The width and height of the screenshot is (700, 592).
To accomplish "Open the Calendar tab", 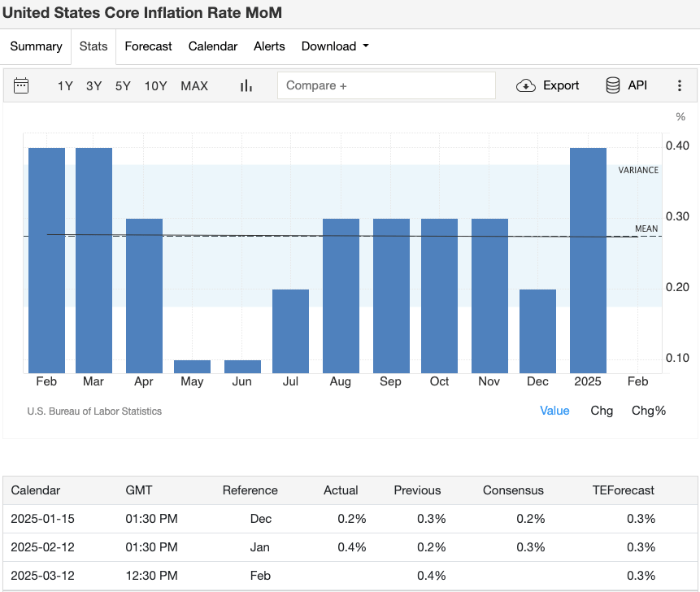I will (212, 46).
